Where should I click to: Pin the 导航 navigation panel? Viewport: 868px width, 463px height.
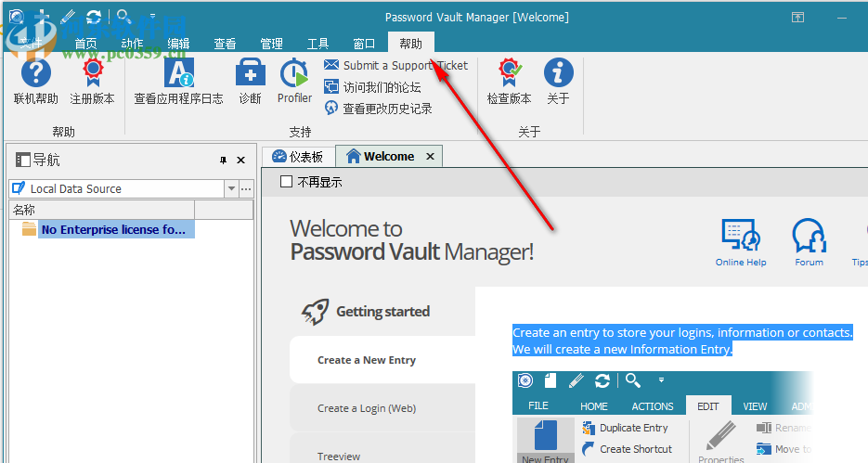point(223,160)
